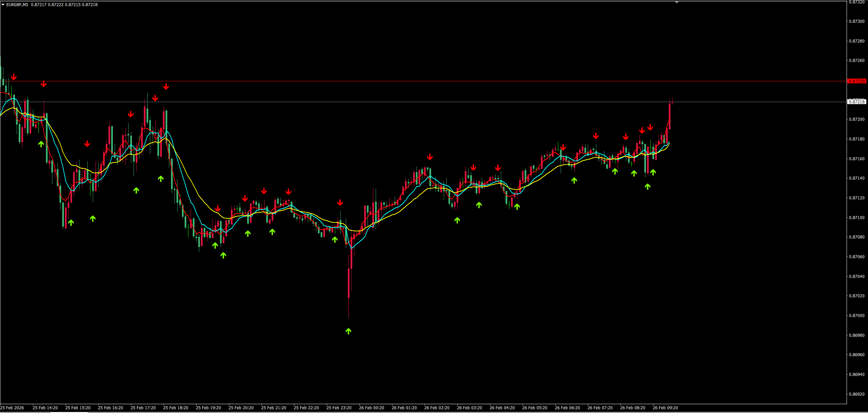This screenshot has width=868, height=413.
Task: Click the rightmost green up arrow
Action: (653, 172)
